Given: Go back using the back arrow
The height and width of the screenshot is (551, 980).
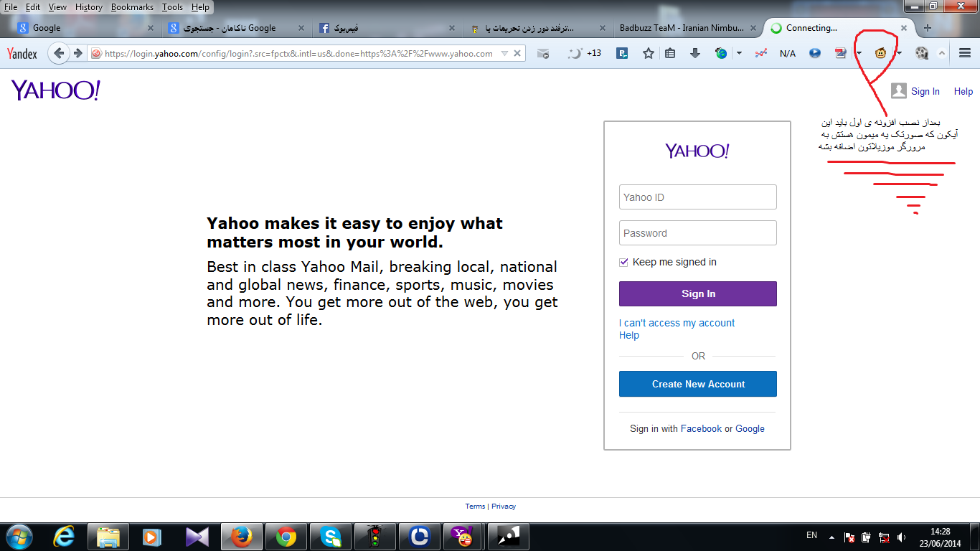Looking at the screenshot, I should click(60, 53).
